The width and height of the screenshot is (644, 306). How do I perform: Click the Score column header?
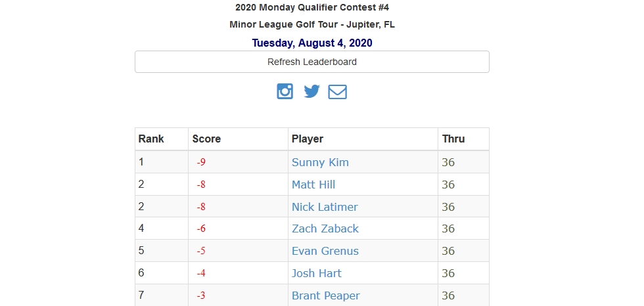[206, 139]
